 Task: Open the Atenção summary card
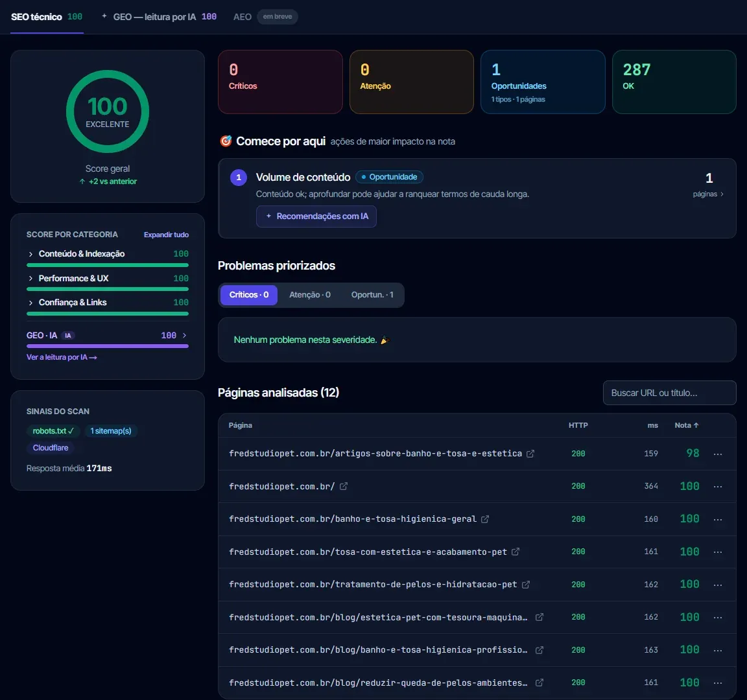412,82
